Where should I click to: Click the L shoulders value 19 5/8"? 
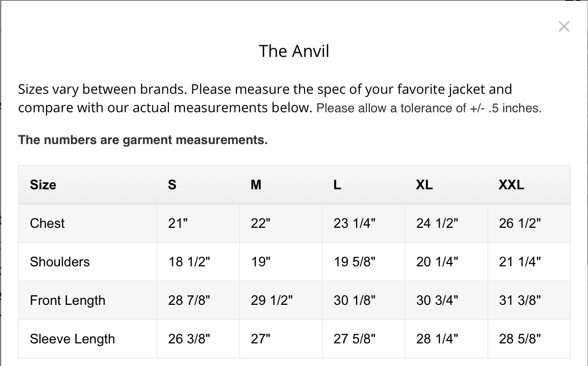[354, 262]
